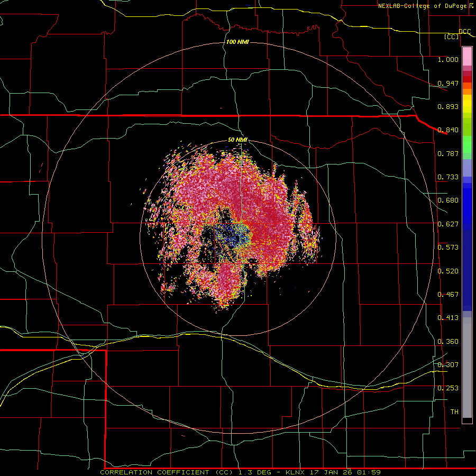The image size is (476, 476).
Task: Click the 100 NMI range ring label
Action: tap(237, 42)
